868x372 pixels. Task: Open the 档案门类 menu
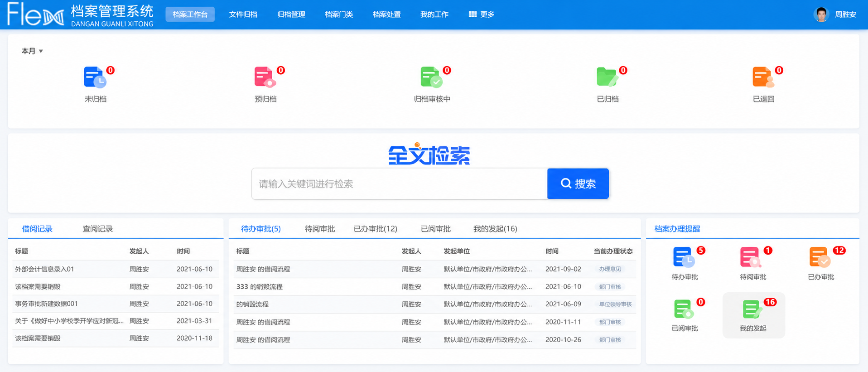pyautogui.click(x=339, y=14)
